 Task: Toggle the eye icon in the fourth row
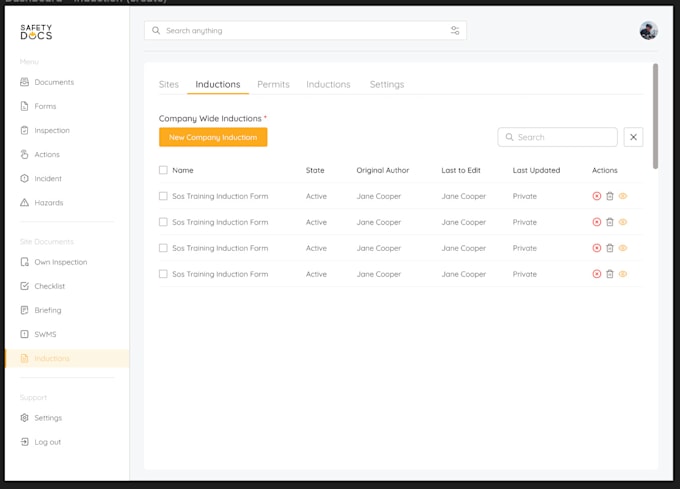coord(623,274)
